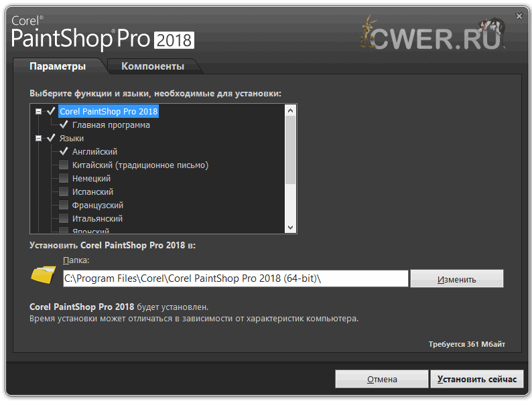This screenshot has width=532, height=401.
Task: Click the list scrollbar down arrow
Action: coord(290,228)
